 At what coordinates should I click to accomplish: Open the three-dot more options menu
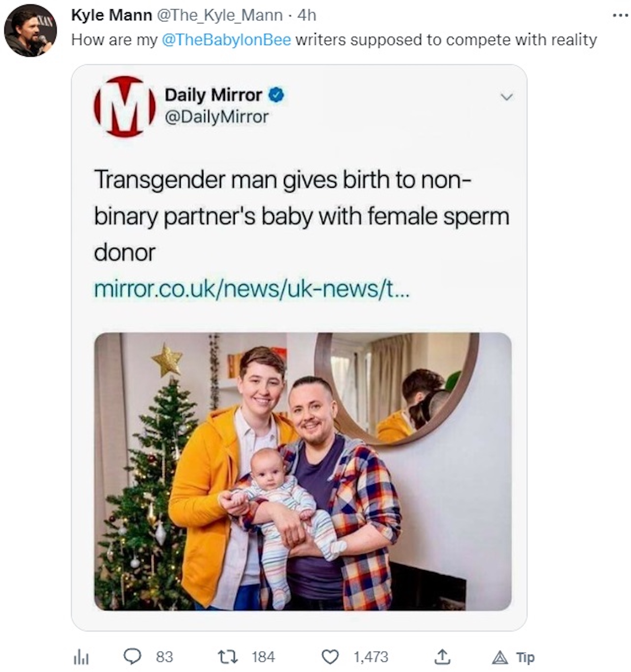[x=620, y=16]
